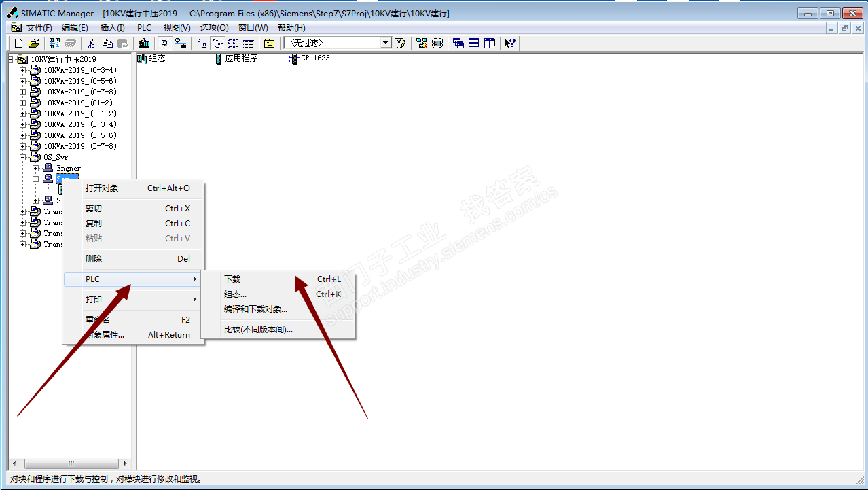Choose 编译和下载对象... in submenu
This screenshot has height=490, width=868.
pyautogui.click(x=278, y=309)
